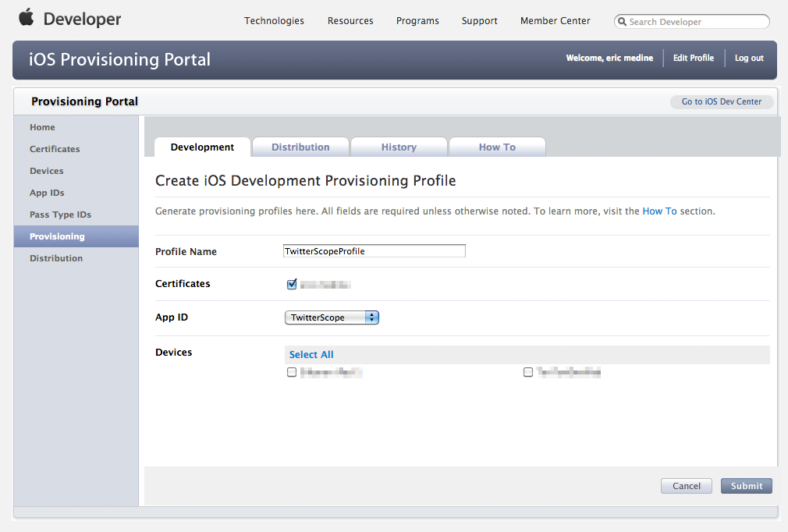The width and height of the screenshot is (788, 532).
Task: Click the Devices field label in the form
Action: click(x=173, y=352)
